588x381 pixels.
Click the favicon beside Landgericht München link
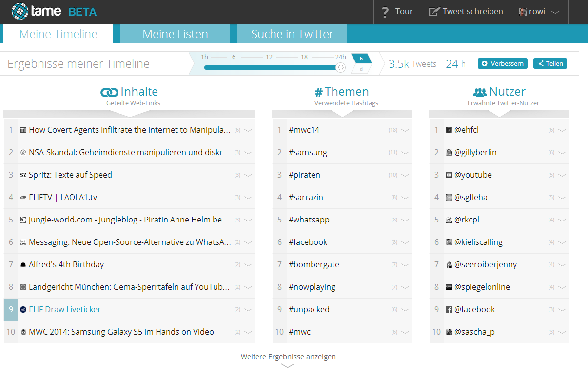pos(23,287)
